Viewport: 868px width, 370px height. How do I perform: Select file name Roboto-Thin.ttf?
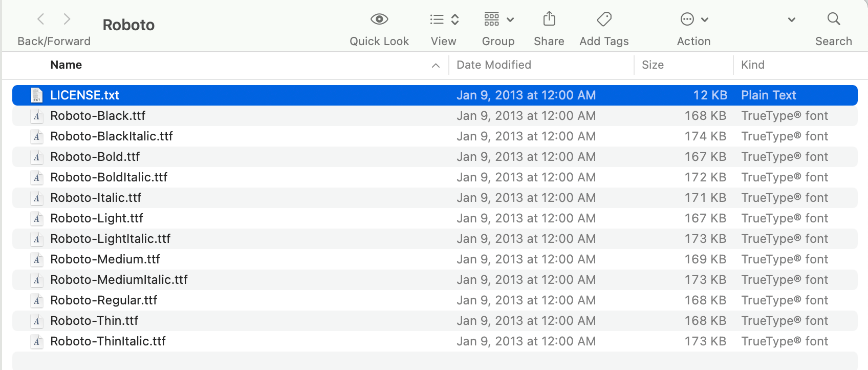pyautogui.click(x=94, y=321)
